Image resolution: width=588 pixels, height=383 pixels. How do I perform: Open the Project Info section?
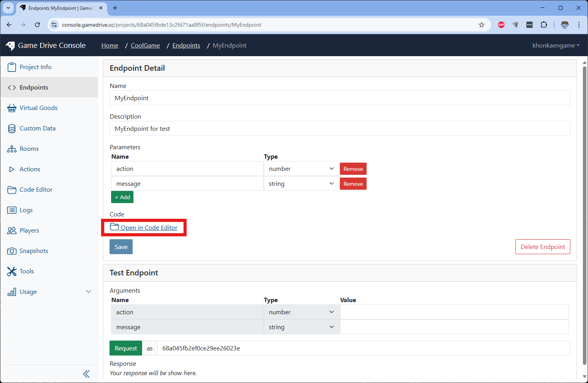click(x=35, y=67)
